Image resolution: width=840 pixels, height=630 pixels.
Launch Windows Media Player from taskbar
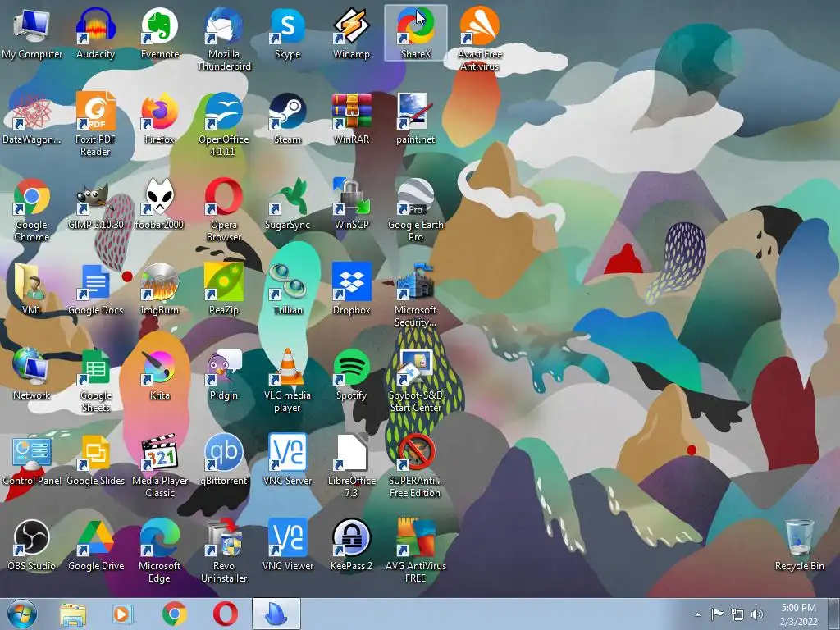tap(123, 614)
